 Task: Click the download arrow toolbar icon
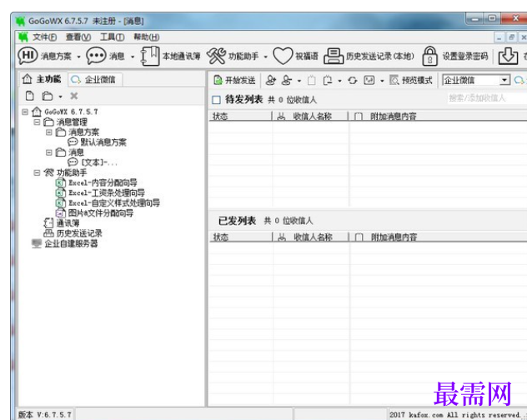tap(508, 56)
